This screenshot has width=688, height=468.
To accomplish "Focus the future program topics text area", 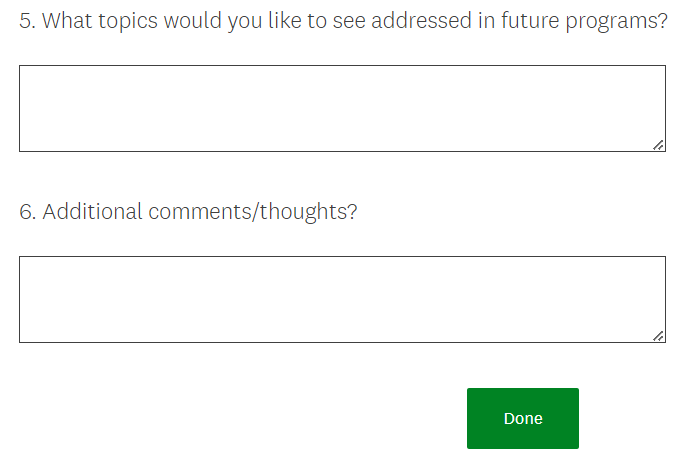I will [x=342, y=108].
